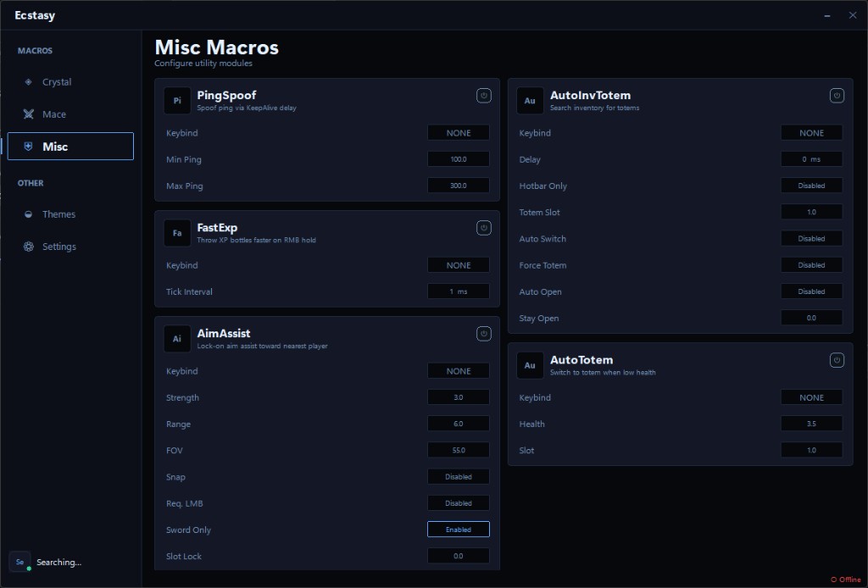The width and height of the screenshot is (868, 588).
Task: Click the Settings gear icon in sidebar
Action: coord(28,247)
